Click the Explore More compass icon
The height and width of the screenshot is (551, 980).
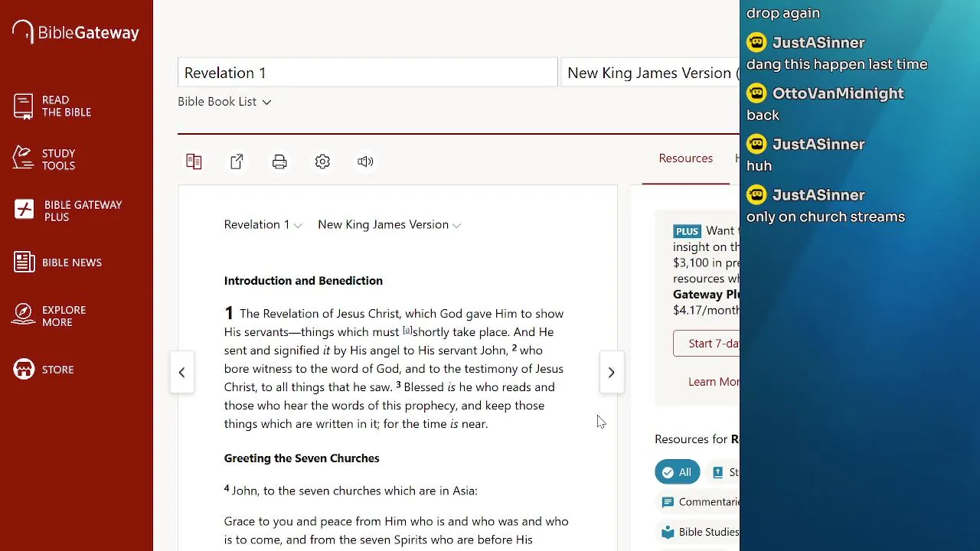24,315
